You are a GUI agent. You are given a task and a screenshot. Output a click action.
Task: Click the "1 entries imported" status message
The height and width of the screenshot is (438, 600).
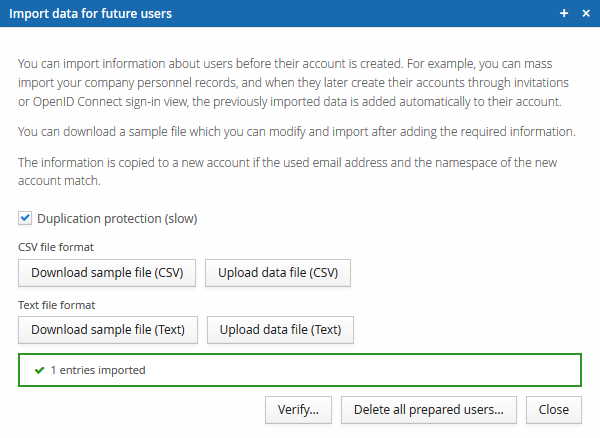(x=98, y=370)
